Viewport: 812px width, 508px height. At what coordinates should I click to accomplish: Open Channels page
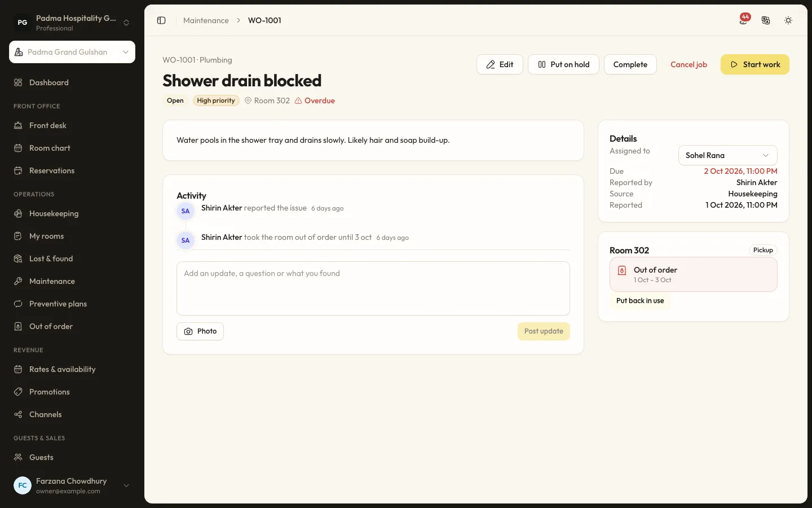(72, 414)
